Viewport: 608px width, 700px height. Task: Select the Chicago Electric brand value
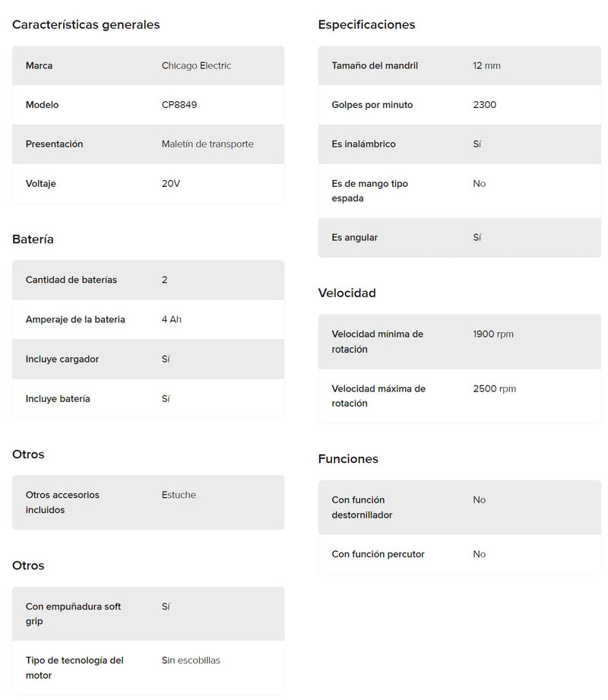(x=196, y=65)
